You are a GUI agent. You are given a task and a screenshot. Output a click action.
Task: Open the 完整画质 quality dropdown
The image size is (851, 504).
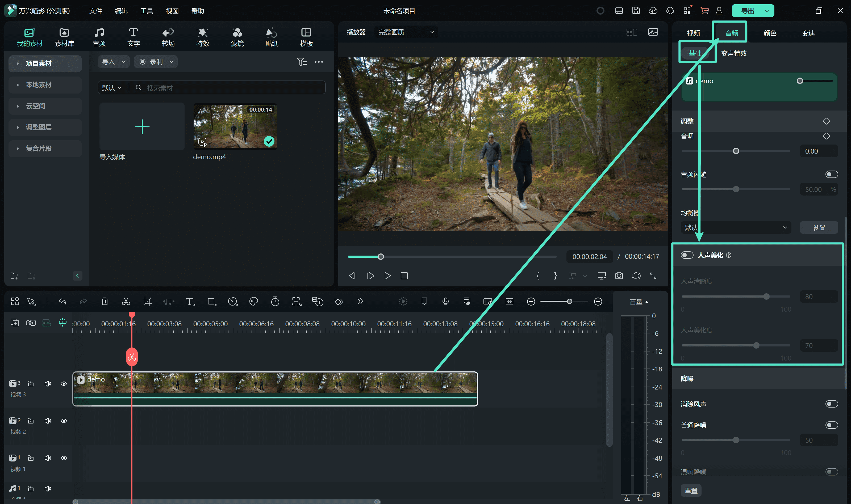[x=406, y=32]
